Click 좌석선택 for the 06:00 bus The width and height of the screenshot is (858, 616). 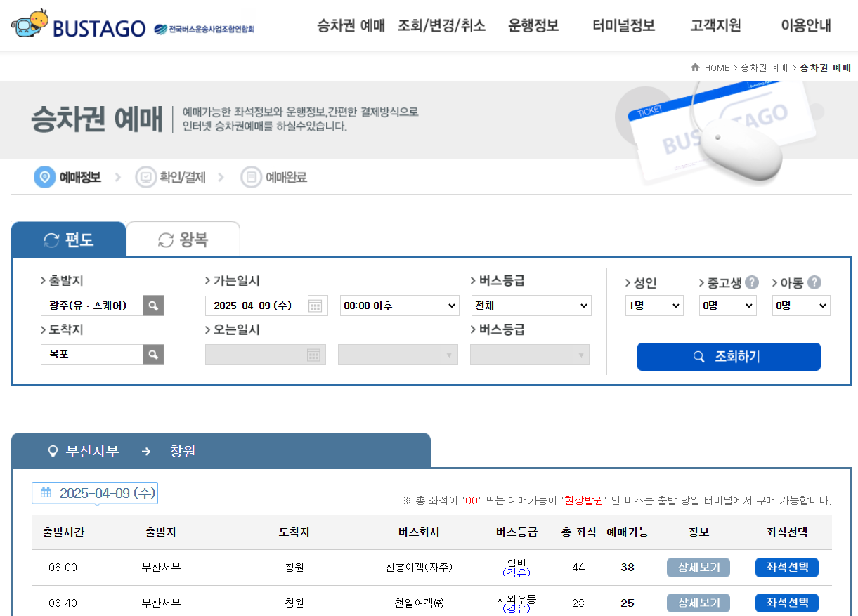point(787,568)
